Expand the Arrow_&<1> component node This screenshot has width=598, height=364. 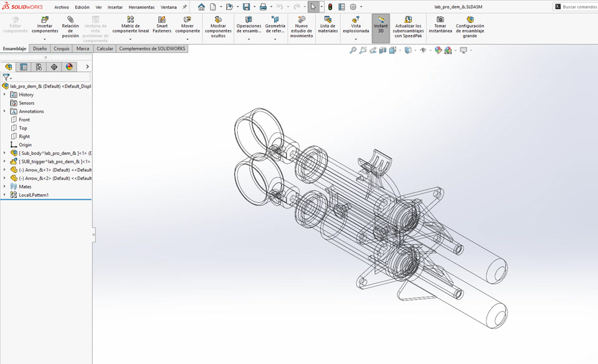(x=4, y=170)
